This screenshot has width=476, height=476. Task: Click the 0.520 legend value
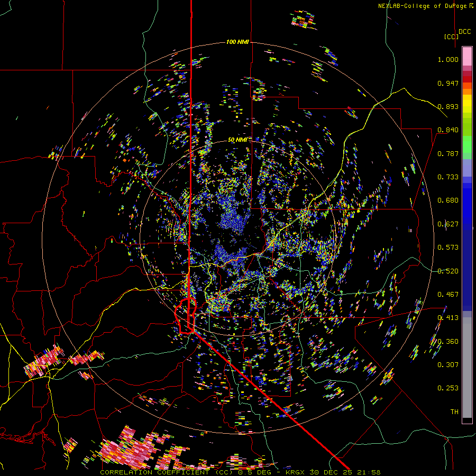[448, 271]
